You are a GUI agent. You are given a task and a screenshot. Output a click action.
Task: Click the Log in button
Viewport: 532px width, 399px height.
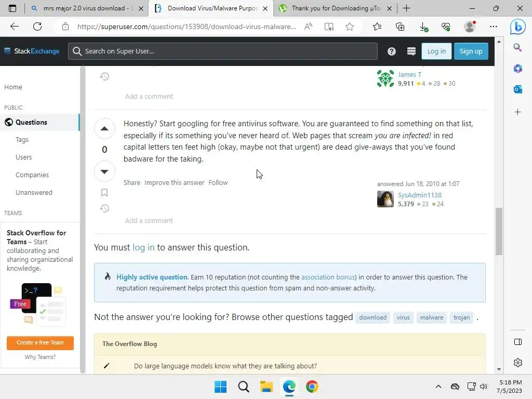tap(436, 51)
